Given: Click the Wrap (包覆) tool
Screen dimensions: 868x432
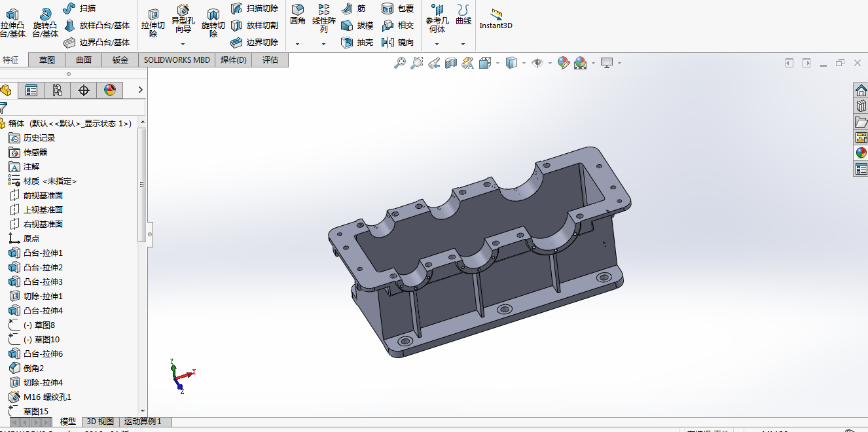Looking at the screenshot, I should pyautogui.click(x=398, y=9).
